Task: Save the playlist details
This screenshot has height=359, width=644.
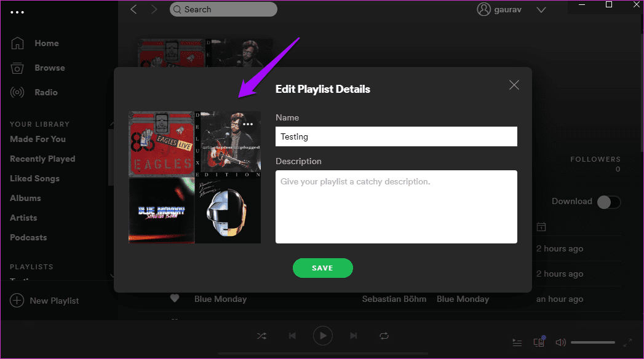Action: (x=323, y=268)
